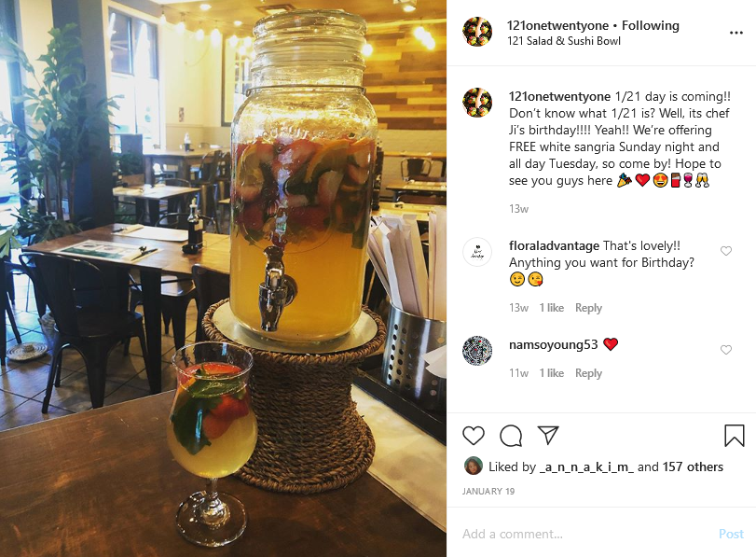This screenshot has height=557, width=756.
Task: Like floraladvantage's comment with small heart
Action: (725, 250)
